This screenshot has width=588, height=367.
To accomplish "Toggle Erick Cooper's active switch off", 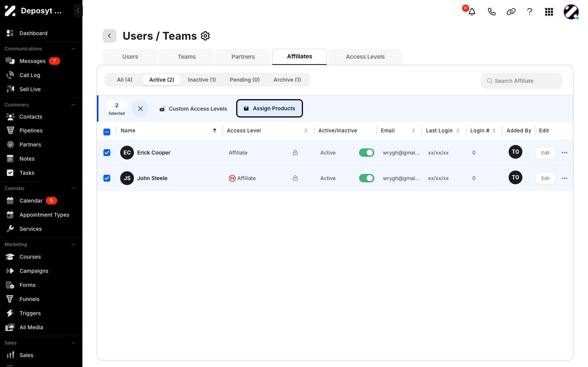I will click(367, 153).
